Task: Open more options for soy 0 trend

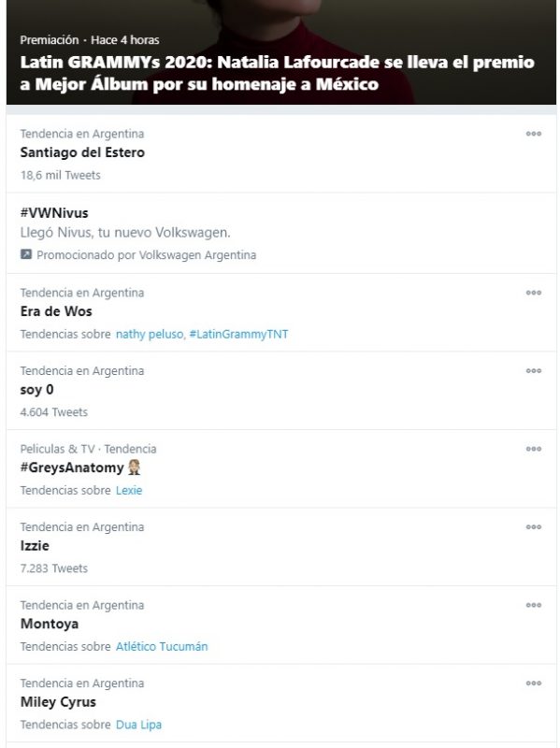Action: [533, 370]
